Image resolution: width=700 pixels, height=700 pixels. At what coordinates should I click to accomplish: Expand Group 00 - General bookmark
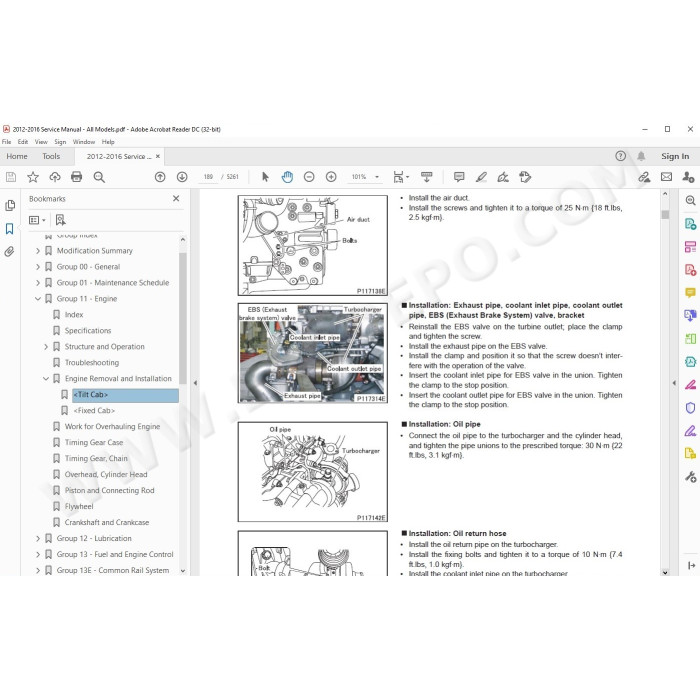[x=38, y=267]
